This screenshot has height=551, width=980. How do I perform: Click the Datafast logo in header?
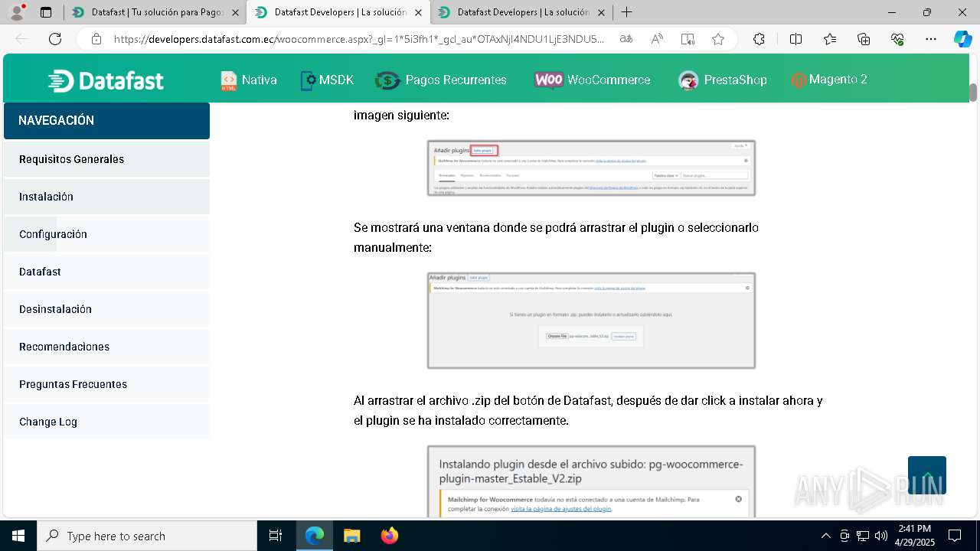[106, 80]
